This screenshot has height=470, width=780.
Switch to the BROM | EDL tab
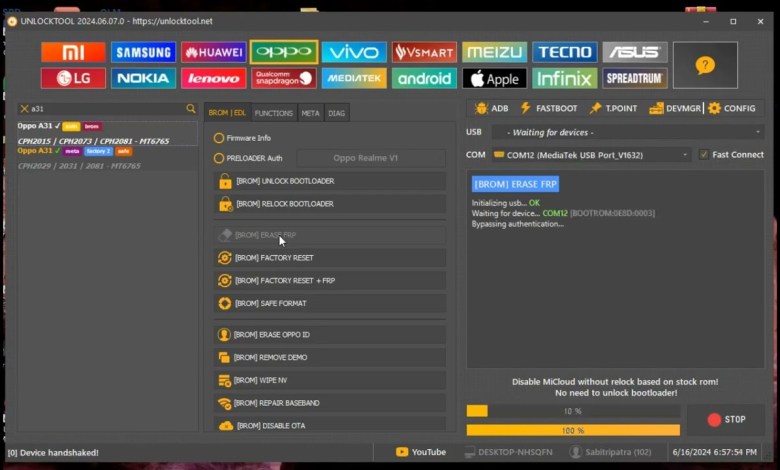click(227, 113)
